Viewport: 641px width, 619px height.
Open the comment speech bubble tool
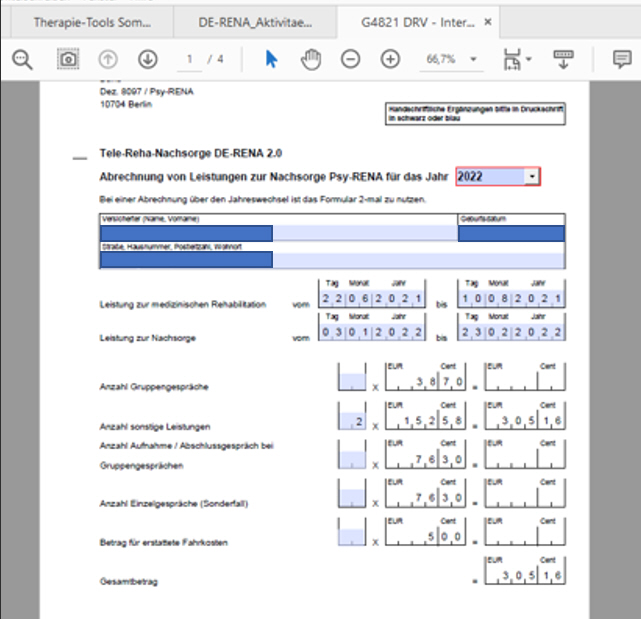pos(622,60)
